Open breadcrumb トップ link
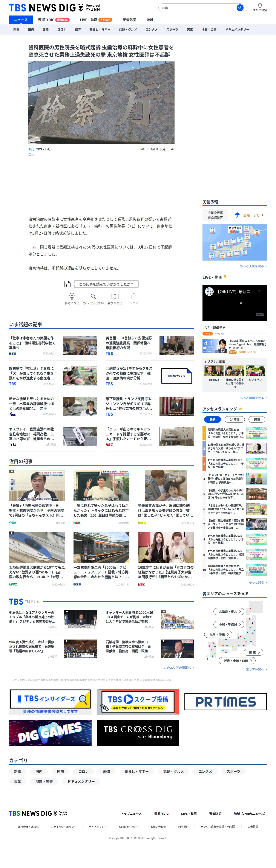The height and width of the screenshot is (868, 276). pos(13,680)
